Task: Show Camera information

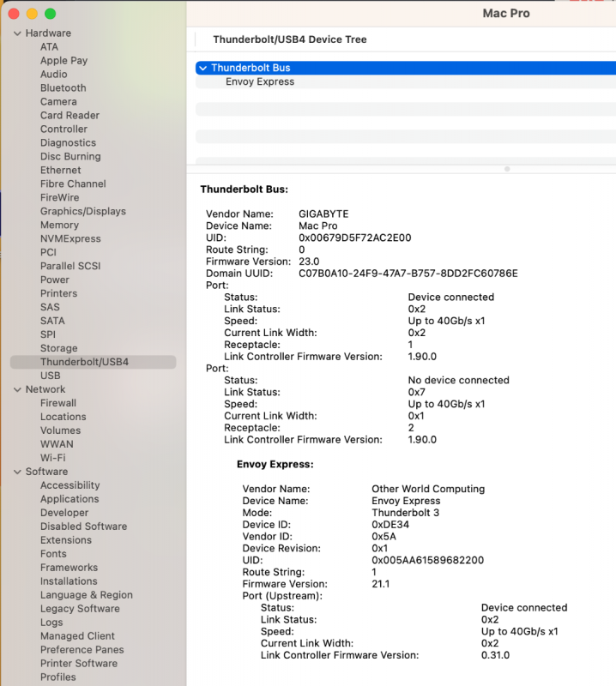Action: pyautogui.click(x=58, y=101)
